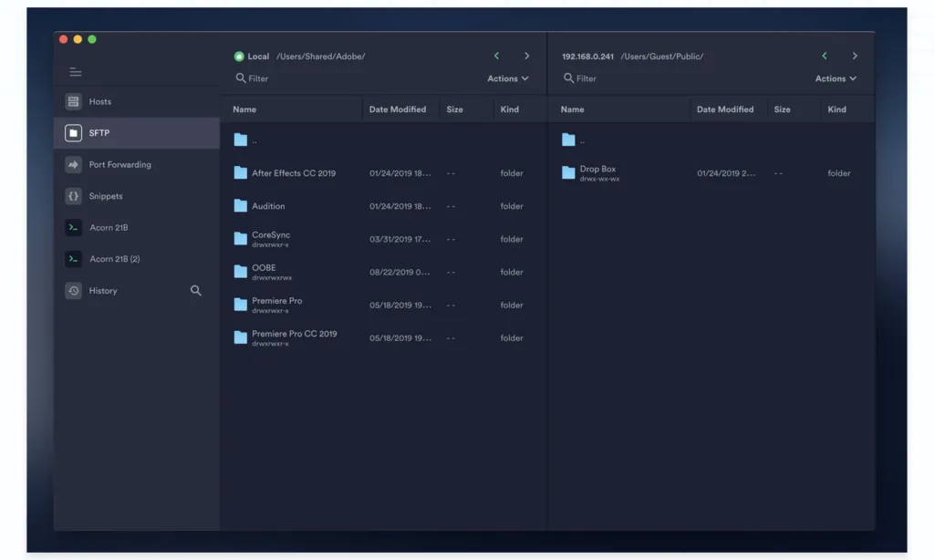The width and height of the screenshot is (934, 560).
Task: Sort remote pane by Name column
Action: click(572, 109)
